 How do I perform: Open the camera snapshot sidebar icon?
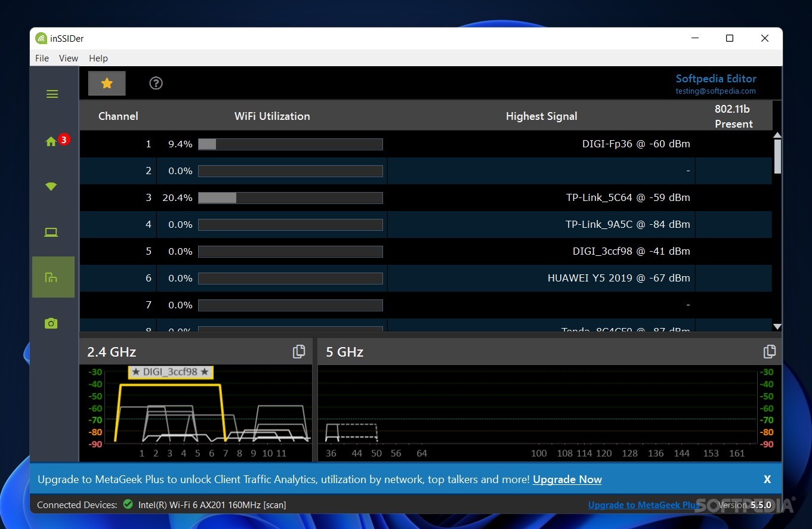[x=51, y=323]
